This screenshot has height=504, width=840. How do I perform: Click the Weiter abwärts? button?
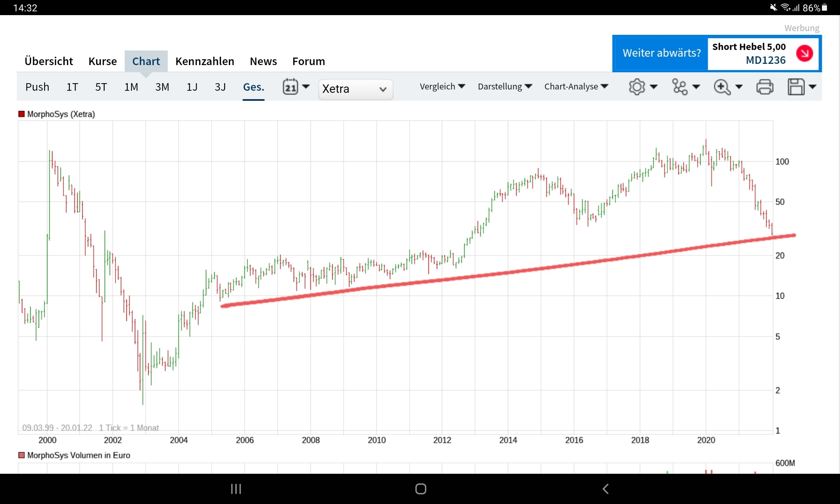(x=661, y=53)
